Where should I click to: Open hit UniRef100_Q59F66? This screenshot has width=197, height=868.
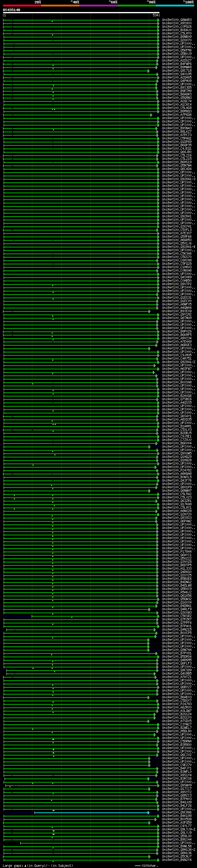point(177,236)
